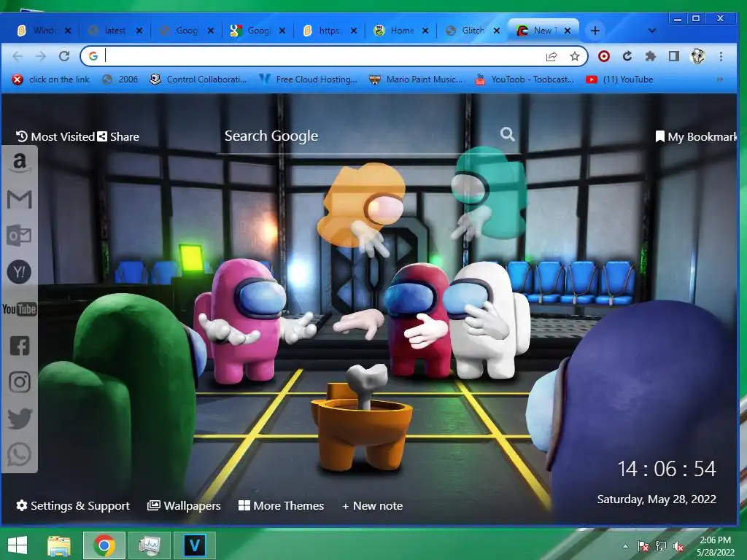
Task: Open Mario Paint Music bookmark
Action: 416,79
